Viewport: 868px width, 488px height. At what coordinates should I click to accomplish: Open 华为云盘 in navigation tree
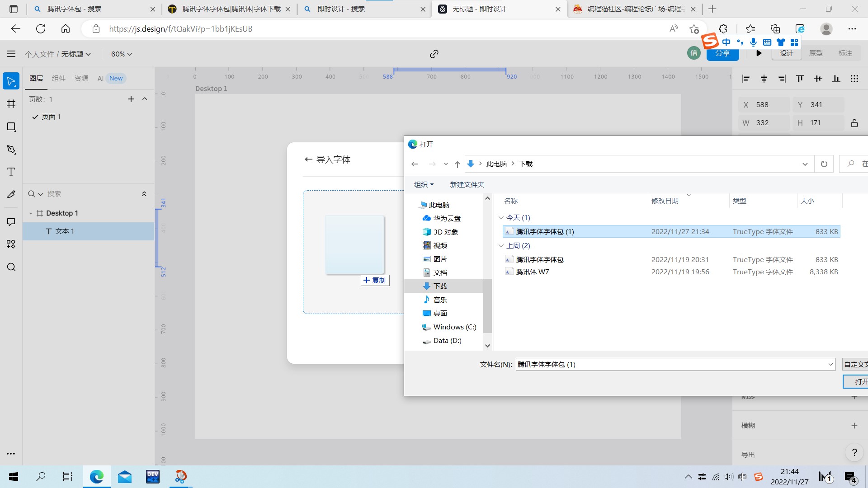coord(447,219)
